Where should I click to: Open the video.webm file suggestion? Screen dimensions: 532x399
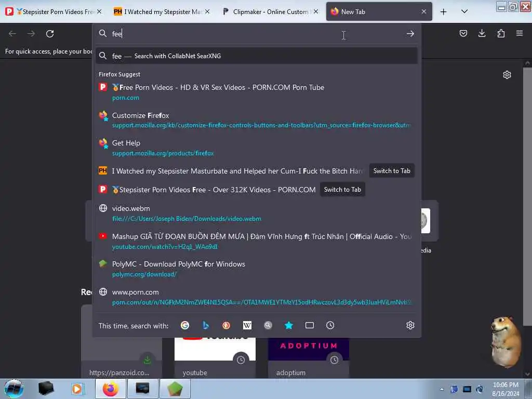click(x=257, y=214)
